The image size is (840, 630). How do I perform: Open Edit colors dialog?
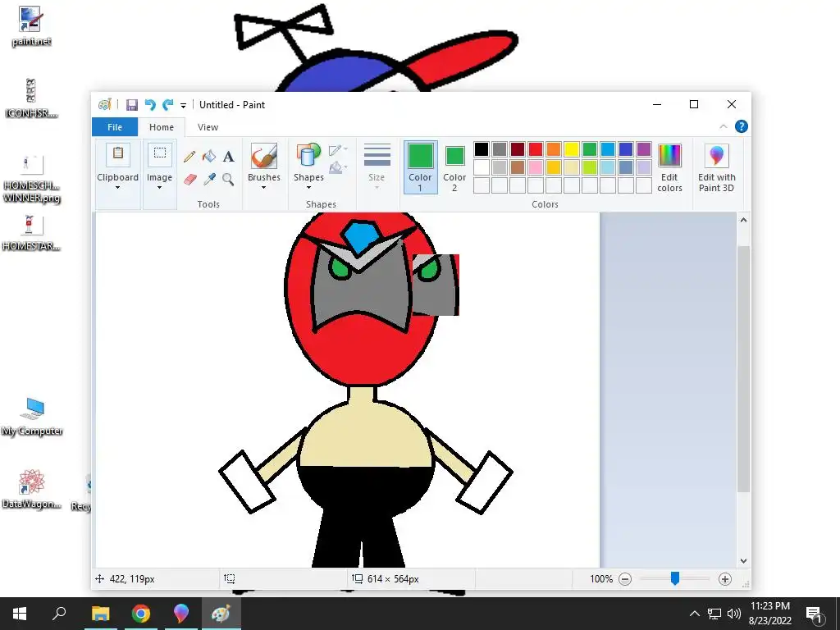point(669,168)
